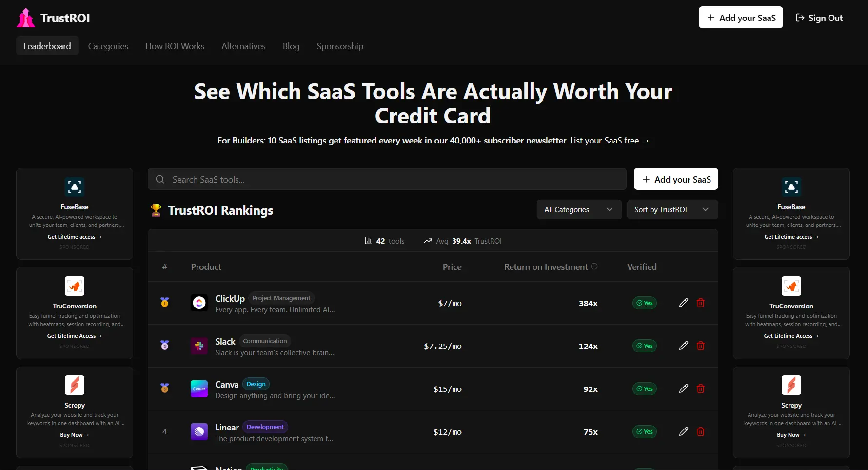Click the Price column header
This screenshot has height=470, width=868.
click(x=452, y=266)
